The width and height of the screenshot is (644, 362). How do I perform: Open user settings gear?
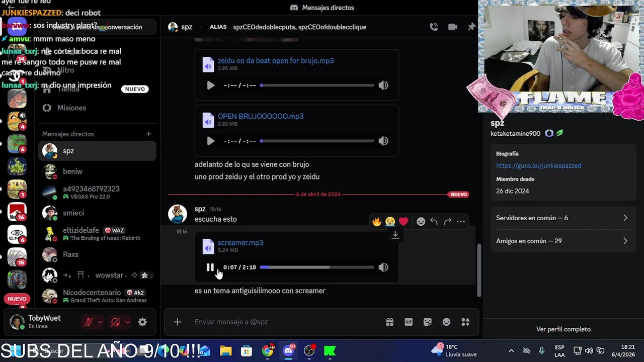(143, 322)
